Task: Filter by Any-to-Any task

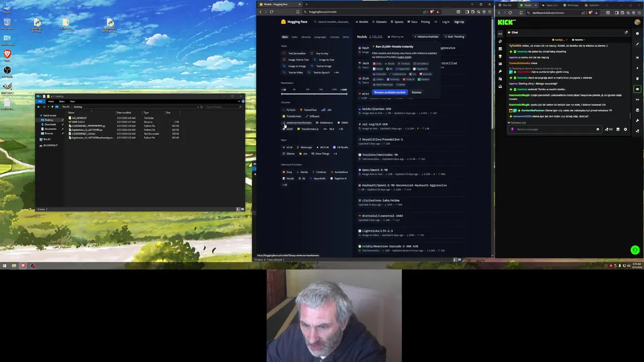Action: coord(319,53)
